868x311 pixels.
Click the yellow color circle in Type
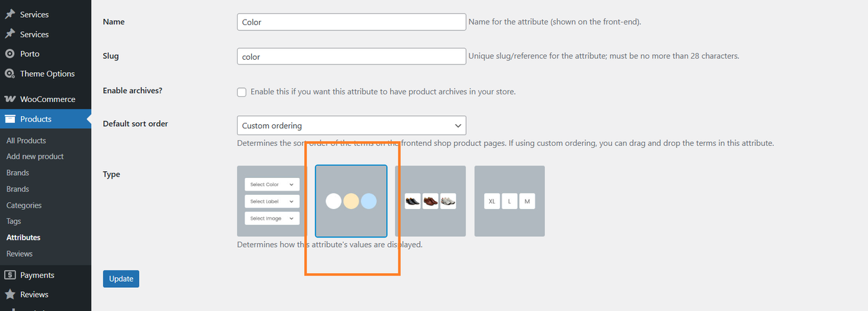351,201
